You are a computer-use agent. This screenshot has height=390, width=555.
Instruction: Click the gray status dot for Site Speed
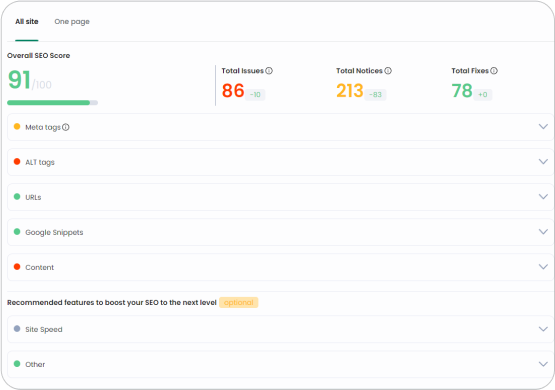pos(17,329)
